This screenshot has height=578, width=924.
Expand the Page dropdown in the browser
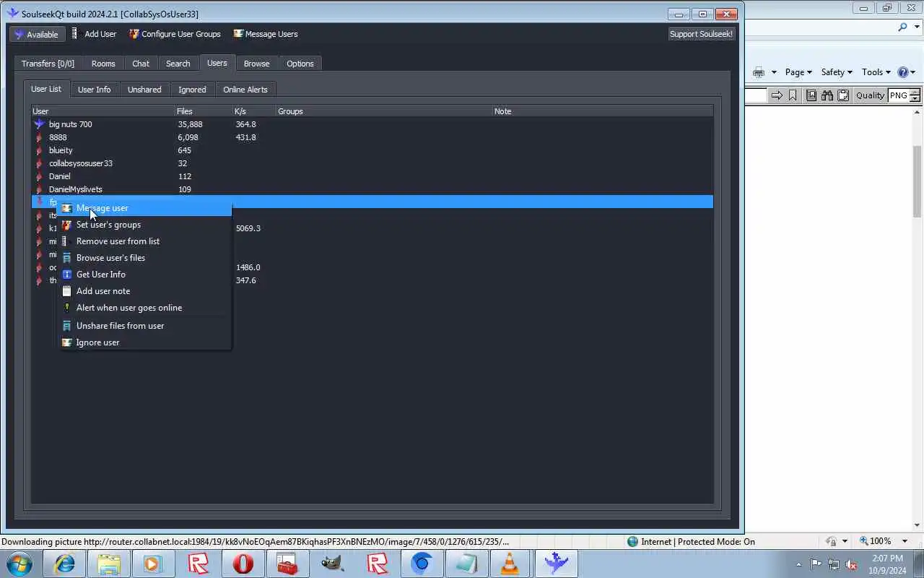coord(798,72)
